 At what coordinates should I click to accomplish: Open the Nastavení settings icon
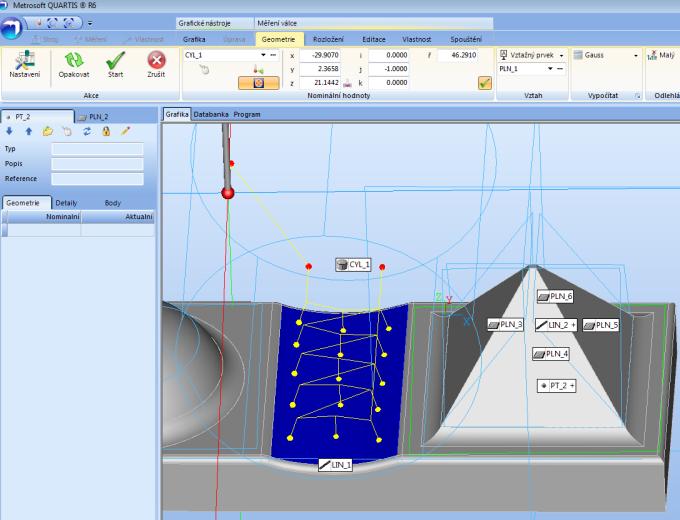(25, 60)
